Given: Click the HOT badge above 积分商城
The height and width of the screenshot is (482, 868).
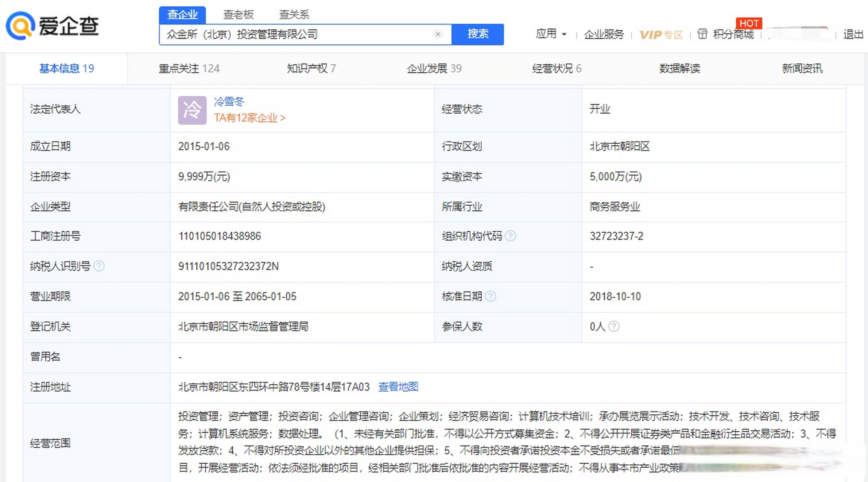Looking at the screenshot, I should 749,23.
